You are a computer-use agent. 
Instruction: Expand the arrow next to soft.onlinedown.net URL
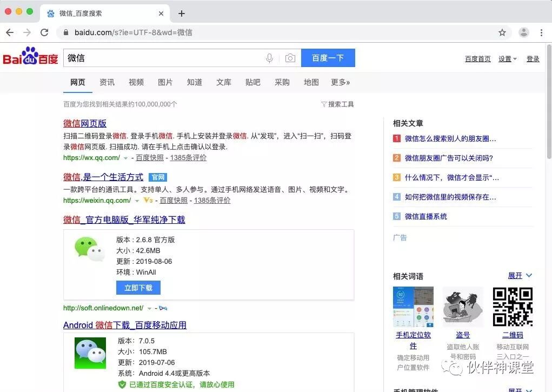pyautogui.click(x=150, y=309)
